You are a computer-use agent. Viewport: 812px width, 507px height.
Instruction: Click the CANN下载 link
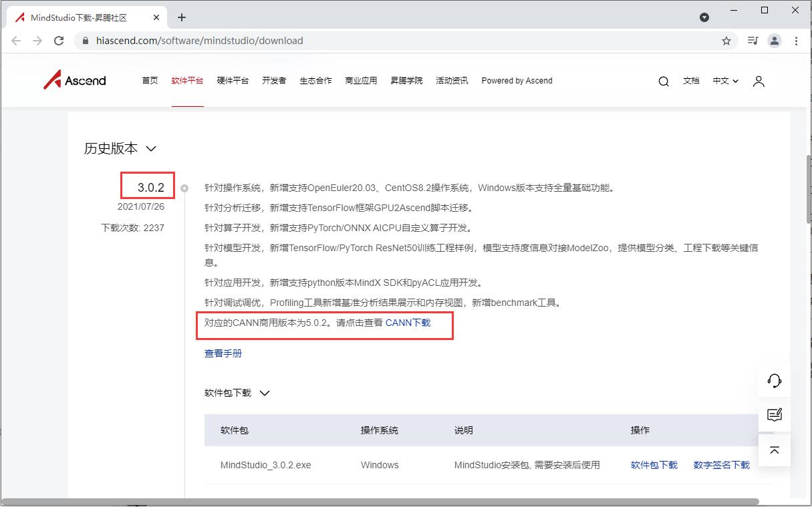408,323
